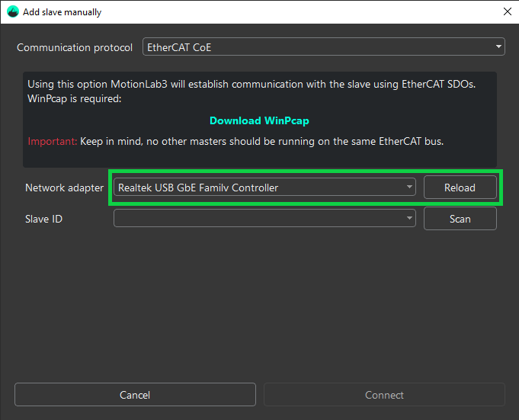Click the Connect button
The width and height of the screenshot is (519, 420).
click(384, 395)
